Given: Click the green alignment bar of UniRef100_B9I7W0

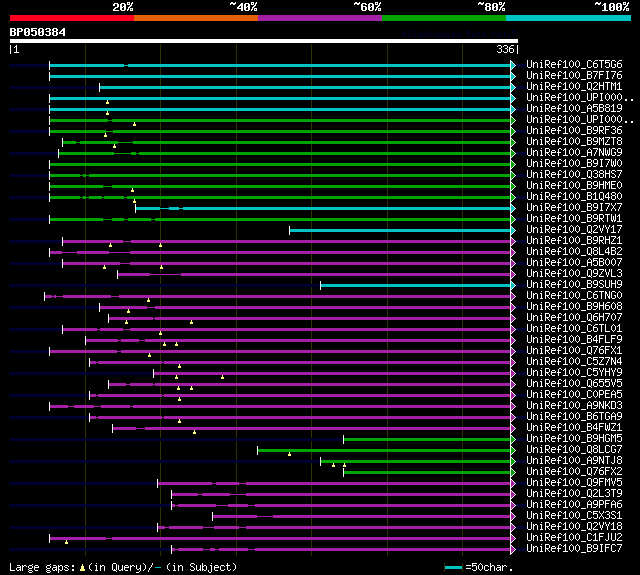Looking at the screenshot, I should point(280,164).
